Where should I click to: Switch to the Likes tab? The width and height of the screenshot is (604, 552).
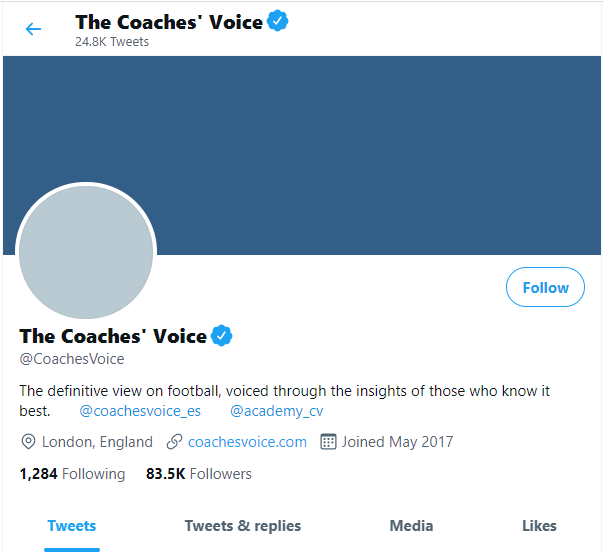[539, 526]
